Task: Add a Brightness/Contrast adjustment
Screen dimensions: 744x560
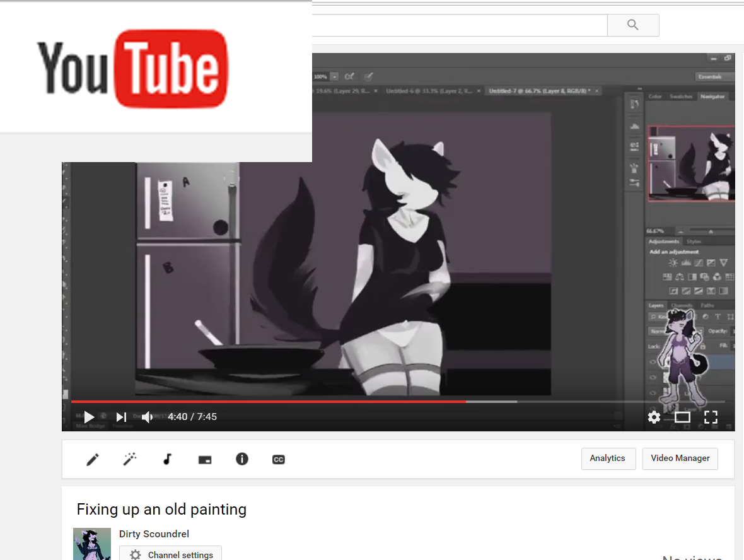Action: click(x=673, y=263)
